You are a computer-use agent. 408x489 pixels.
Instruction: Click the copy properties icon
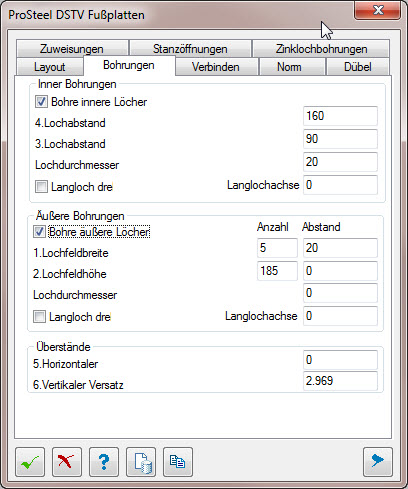(178, 462)
